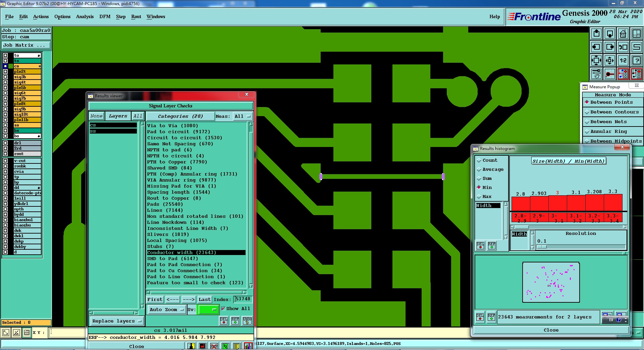644x350 pixels.
Task: Click the snap to pad grid icon
Action: tap(610, 74)
